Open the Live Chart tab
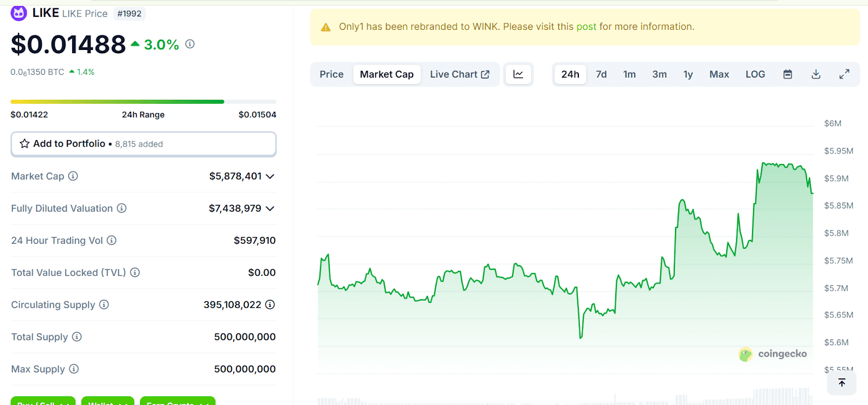The image size is (868, 405). 459,74
